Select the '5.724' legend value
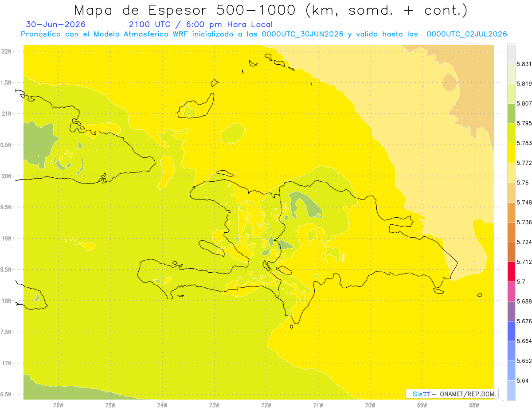This screenshot has height=411, width=532. [524, 242]
